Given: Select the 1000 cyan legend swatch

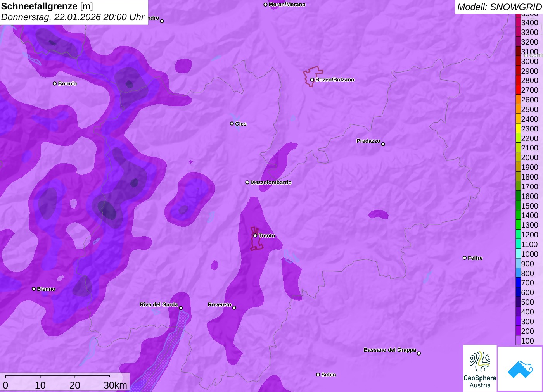Looking at the screenshot, I should [x=518, y=254].
